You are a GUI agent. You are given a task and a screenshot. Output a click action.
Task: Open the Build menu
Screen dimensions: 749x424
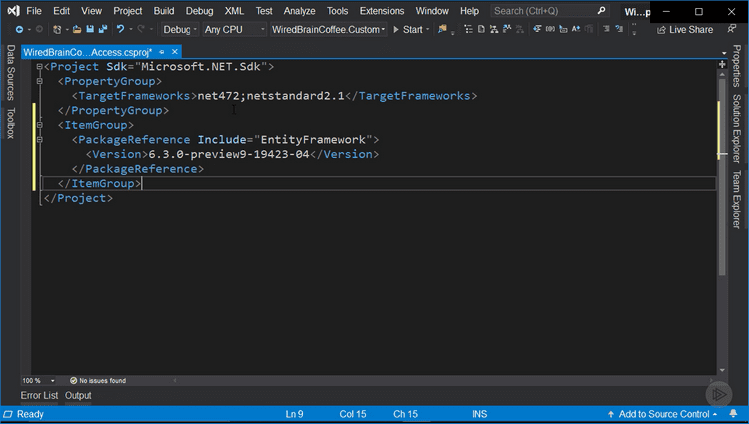(164, 11)
